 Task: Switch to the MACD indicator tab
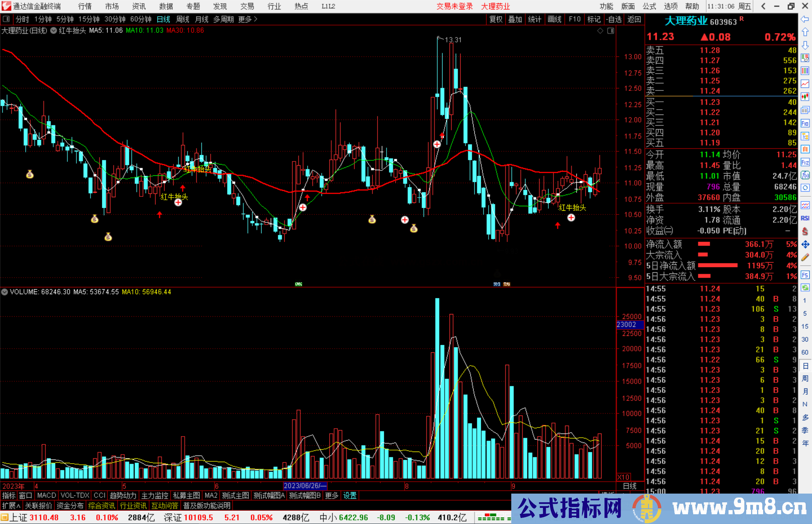click(x=47, y=495)
